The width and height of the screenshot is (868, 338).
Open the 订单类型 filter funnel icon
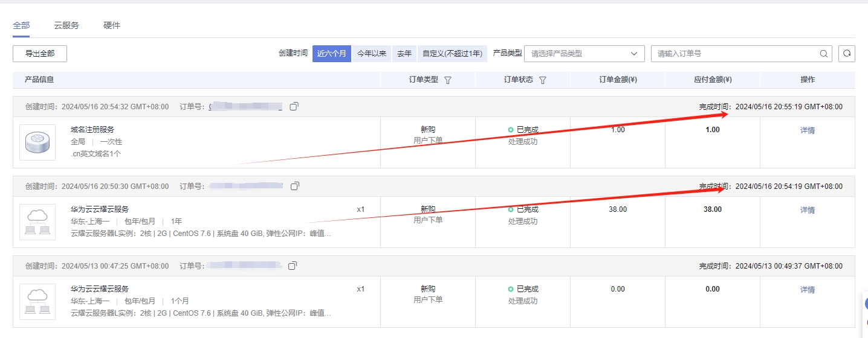pos(448,80)
